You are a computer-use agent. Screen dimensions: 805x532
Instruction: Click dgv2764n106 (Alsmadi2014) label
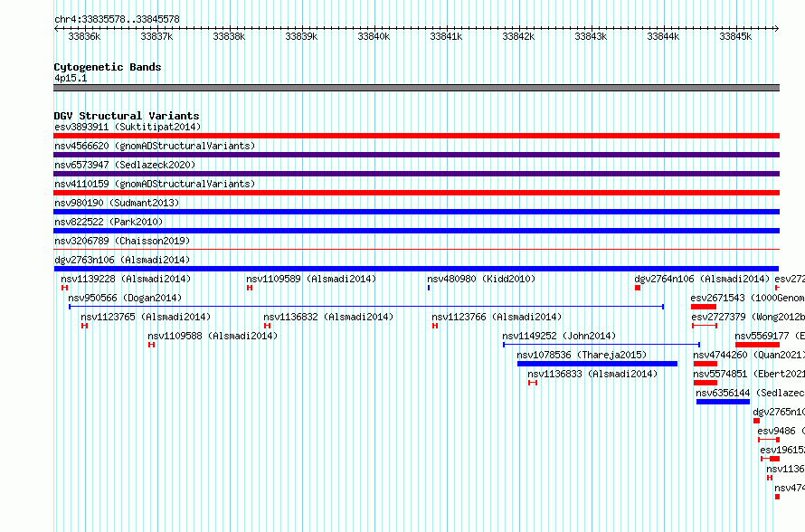tap(702, 279)
